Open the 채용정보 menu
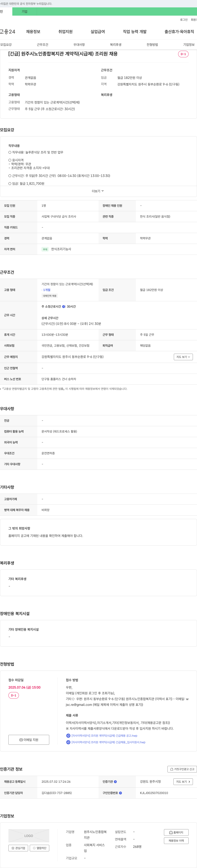This screenshot has height=868, width=197. [x=33, y=32]
